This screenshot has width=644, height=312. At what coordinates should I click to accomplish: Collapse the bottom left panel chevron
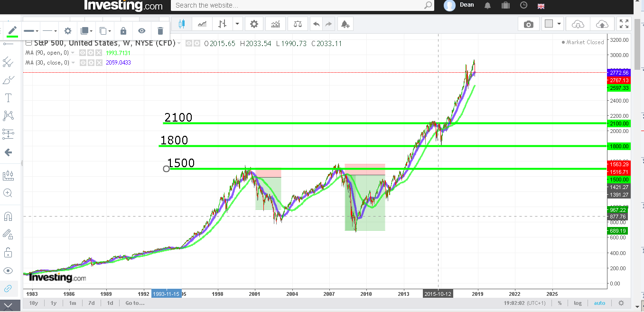8,306
